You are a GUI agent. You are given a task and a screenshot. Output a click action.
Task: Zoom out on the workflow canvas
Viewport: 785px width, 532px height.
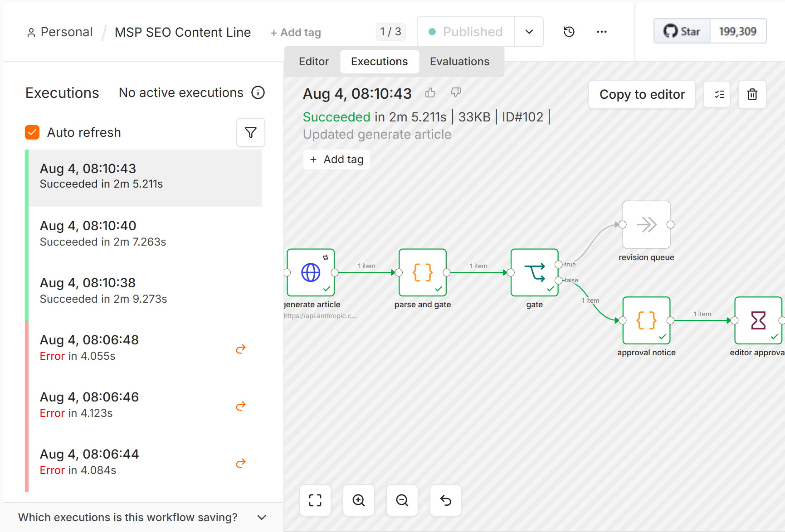pos(402,500)
